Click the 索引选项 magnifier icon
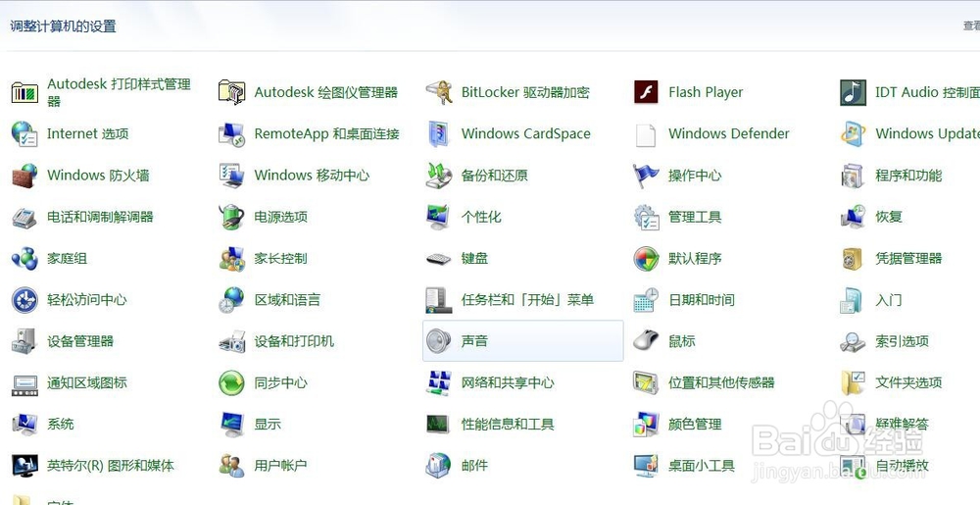The image size is (980, 505). pyautogui.click(x=854, y=341)
